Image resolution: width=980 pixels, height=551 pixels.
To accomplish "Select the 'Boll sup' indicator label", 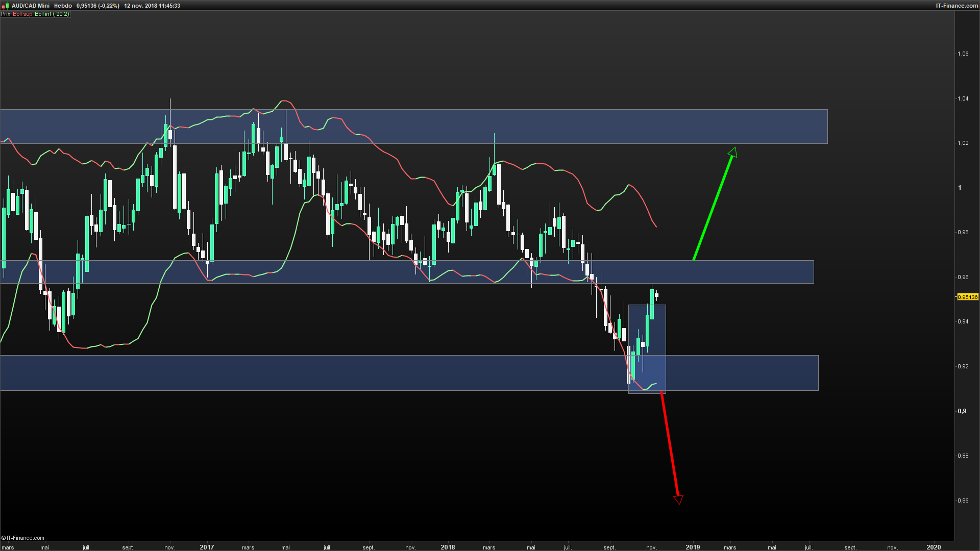I will click(22, 14).
